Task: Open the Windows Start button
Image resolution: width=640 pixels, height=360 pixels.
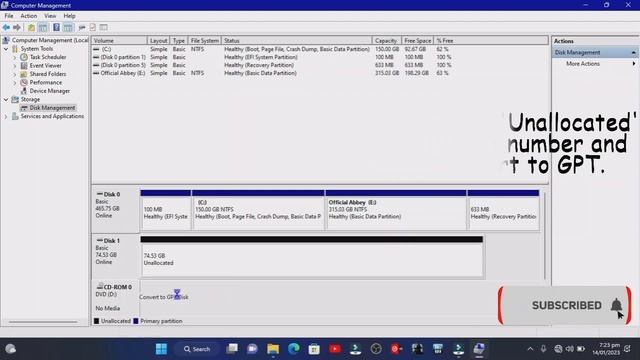Action: [161, 349]
